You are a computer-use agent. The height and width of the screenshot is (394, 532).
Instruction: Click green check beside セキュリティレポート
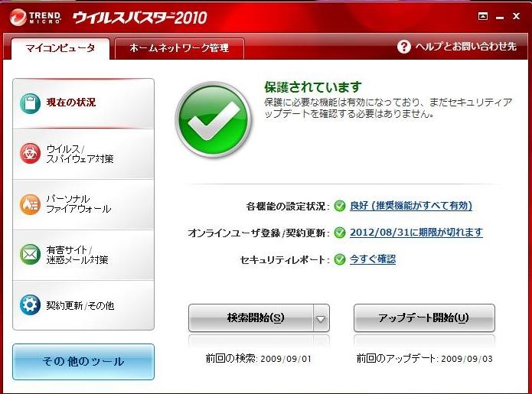[x=340, y=259]
